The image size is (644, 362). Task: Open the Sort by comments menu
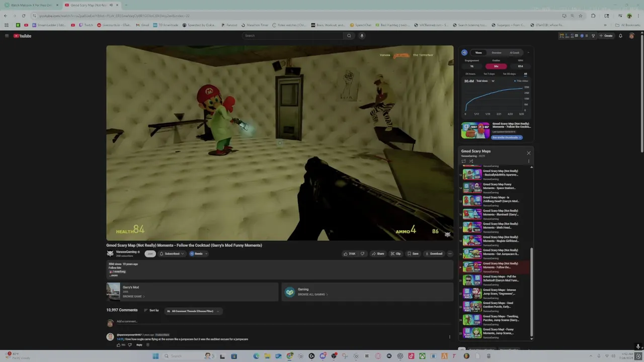click(x=151, y=310)
